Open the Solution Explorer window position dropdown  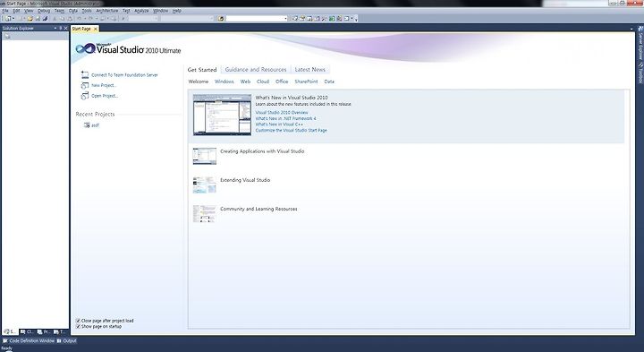tap(55, 28)
